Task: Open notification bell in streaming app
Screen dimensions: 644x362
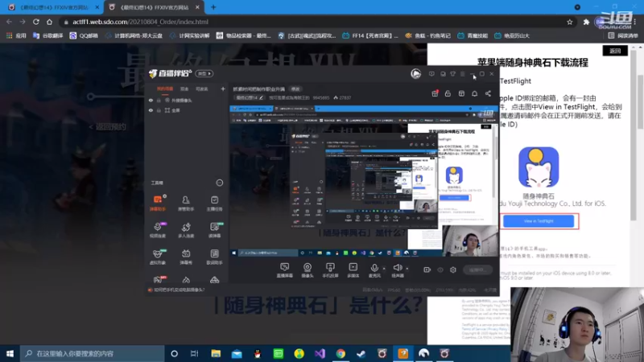Action: click(x=474, y=93)
